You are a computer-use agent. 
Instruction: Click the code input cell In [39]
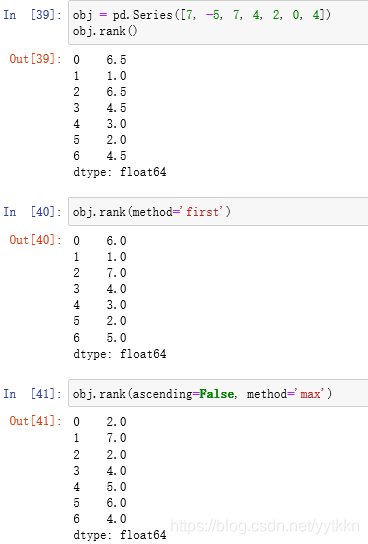[x=218, y=23]
